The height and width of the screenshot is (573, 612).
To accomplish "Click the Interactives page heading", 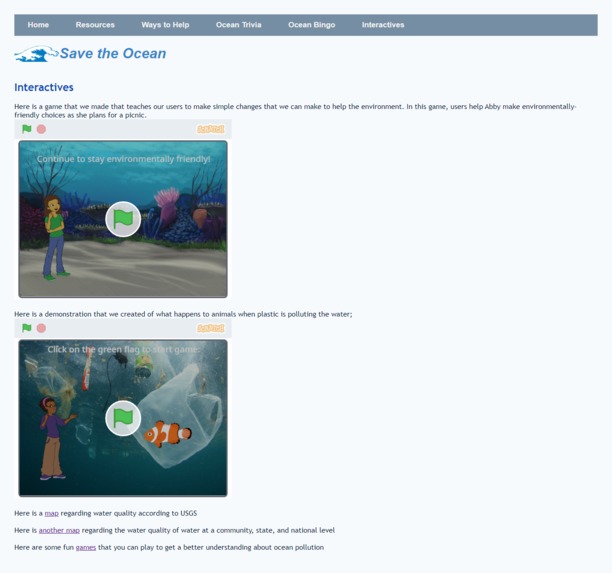I will [x=44, y=87].
